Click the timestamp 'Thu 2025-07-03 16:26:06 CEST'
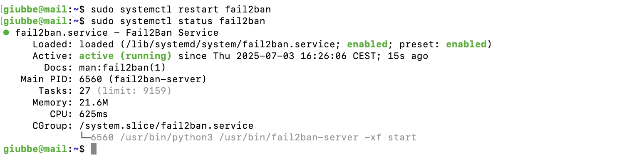 pos(294,56)
